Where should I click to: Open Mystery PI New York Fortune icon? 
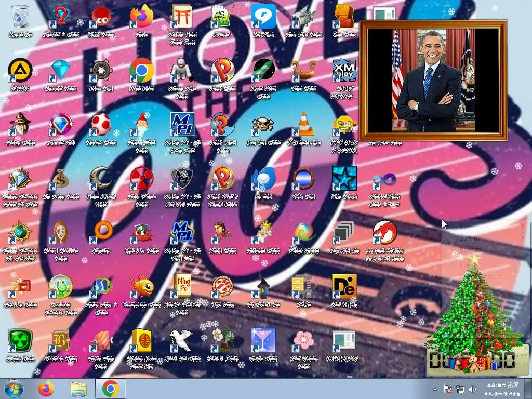click(182, 179)
